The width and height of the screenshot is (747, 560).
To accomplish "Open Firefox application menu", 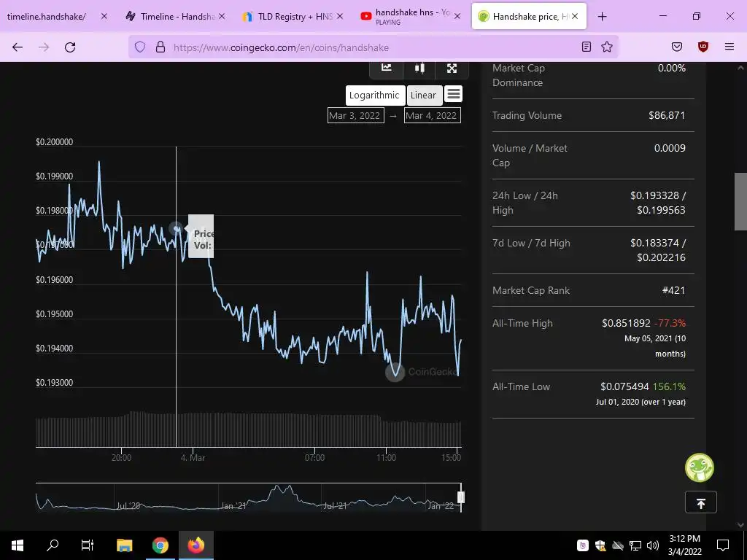I will pos(729,47).
